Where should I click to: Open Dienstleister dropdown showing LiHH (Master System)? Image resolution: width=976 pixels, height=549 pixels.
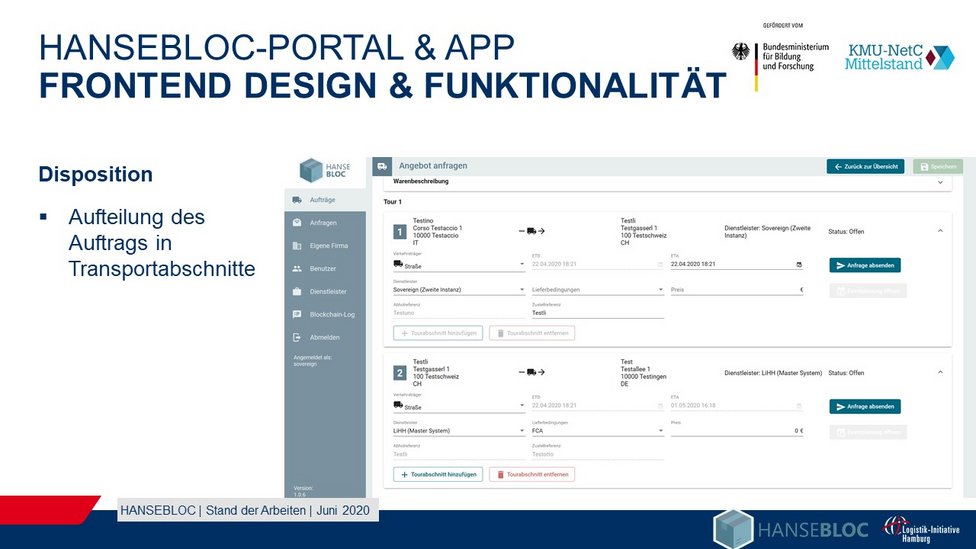(x=459, y=431)
